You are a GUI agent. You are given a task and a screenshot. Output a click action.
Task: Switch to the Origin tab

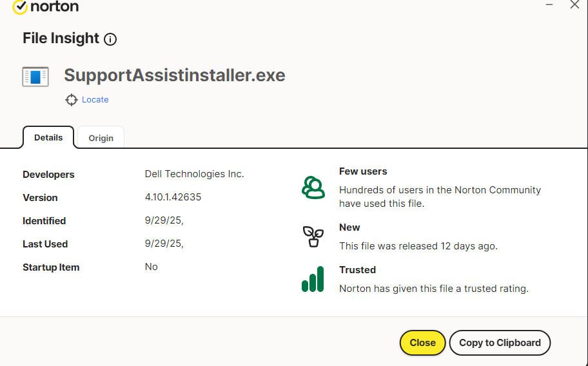pos(101,138)
